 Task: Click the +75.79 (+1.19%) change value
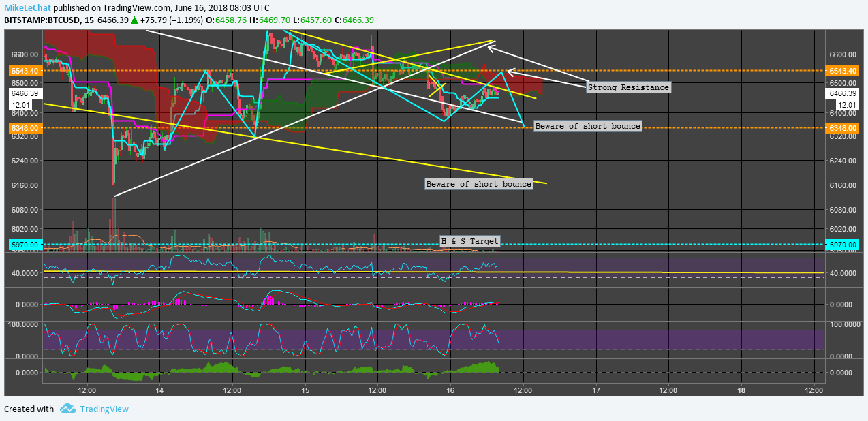(x=173, y=21)
